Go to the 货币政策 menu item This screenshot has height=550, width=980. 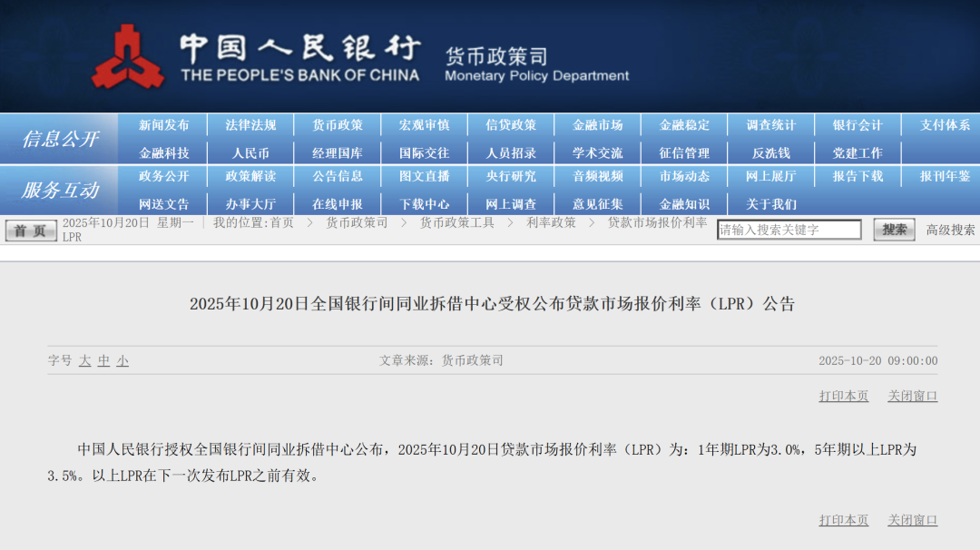[x=338, y=125]
